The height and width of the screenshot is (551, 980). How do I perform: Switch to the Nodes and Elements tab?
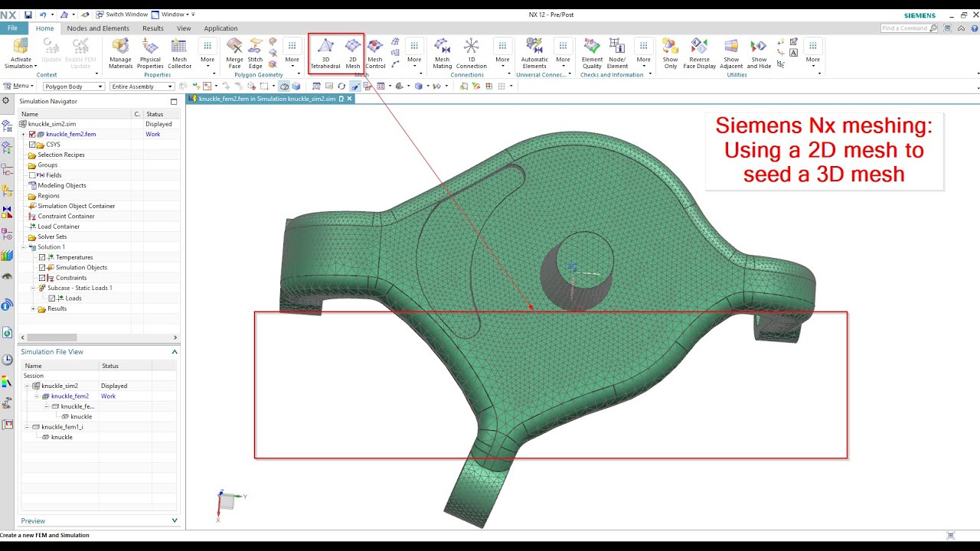98,28
